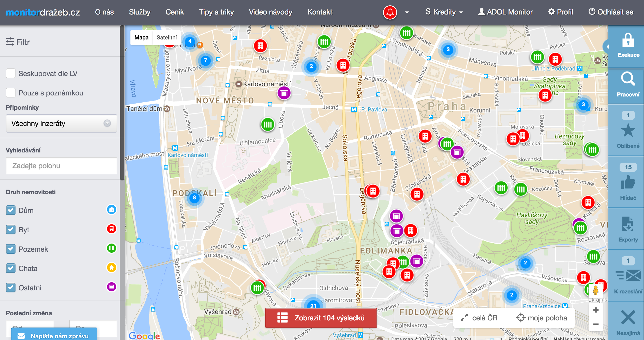Image resolution: width=644 pixels, height=340 pixels.
Task: Open cluster marker 2 near Žitná
Action: pyautogui.click(x=311, y=66)
